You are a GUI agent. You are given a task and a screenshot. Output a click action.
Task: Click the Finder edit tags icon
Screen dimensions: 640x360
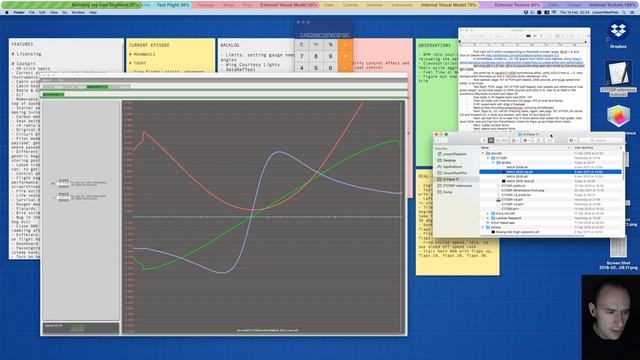click(x=550, y=140)
